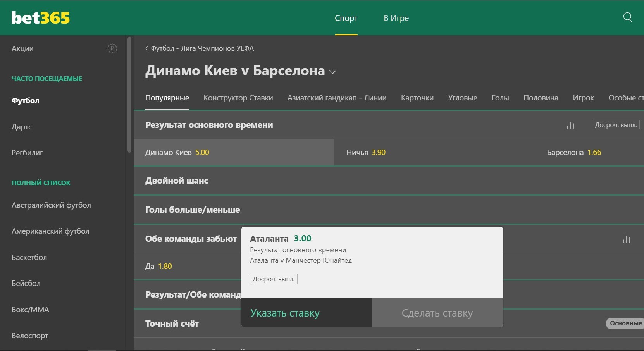Open Баскетбол in sidebar
The image size is (644, 351).
pyautogui.click(x=29, y=257)
